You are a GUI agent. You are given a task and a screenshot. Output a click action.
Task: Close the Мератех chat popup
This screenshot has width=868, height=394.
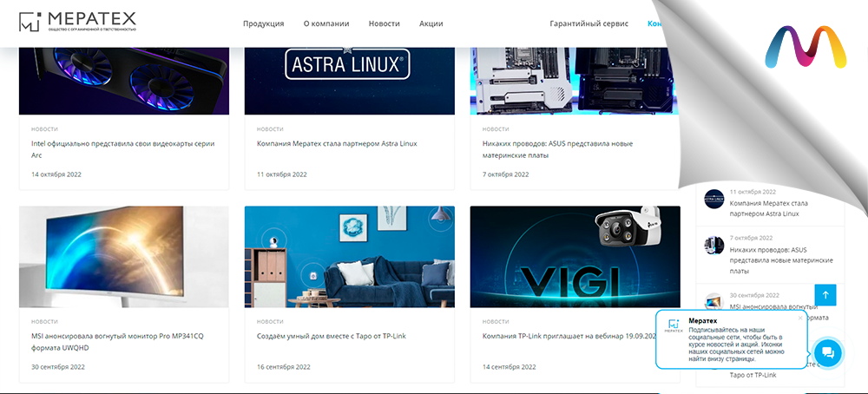[800, 318]
